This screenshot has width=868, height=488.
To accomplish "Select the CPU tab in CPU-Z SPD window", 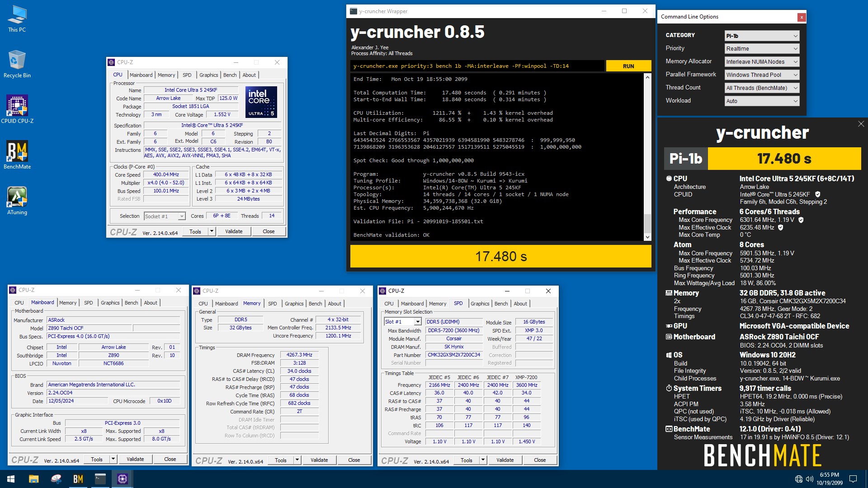I will (389, 304).
